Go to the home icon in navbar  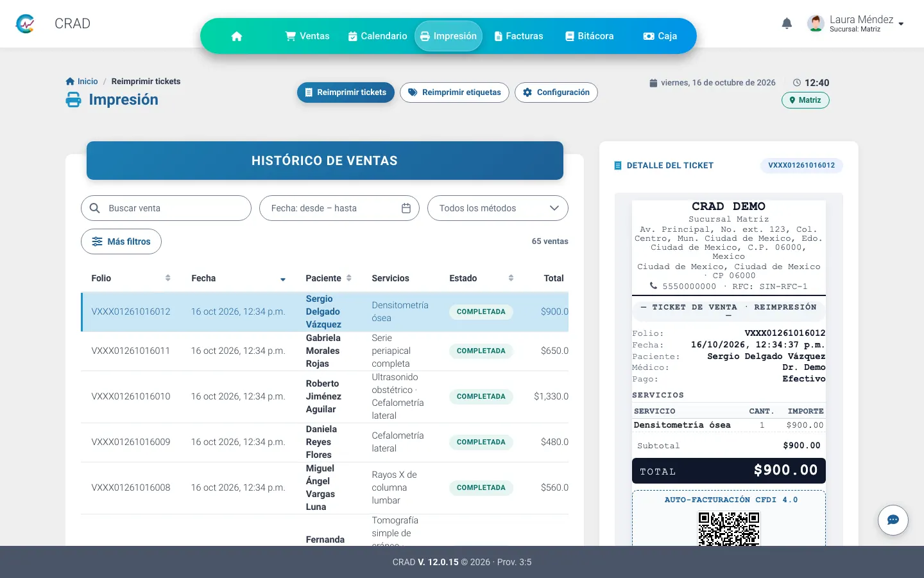[x=237, y=36]
